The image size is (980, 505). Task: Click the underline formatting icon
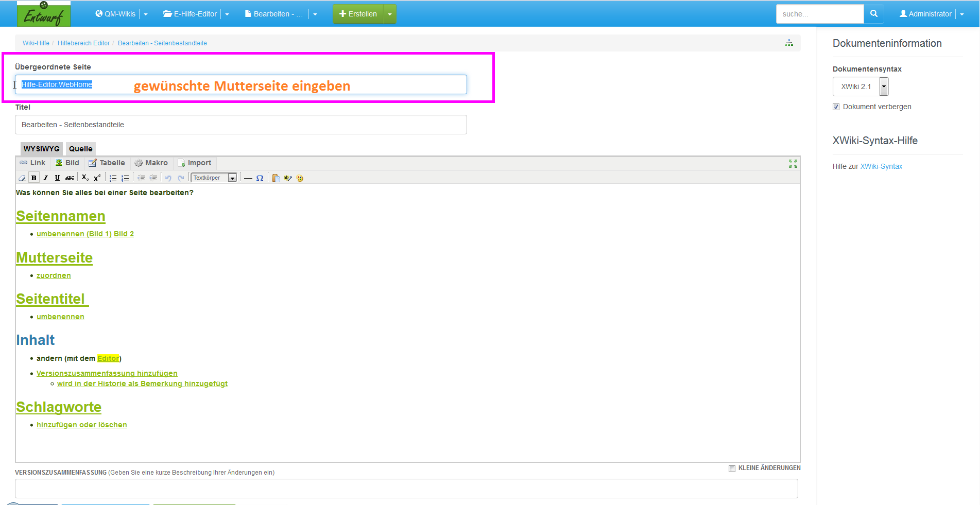[57, 178]
